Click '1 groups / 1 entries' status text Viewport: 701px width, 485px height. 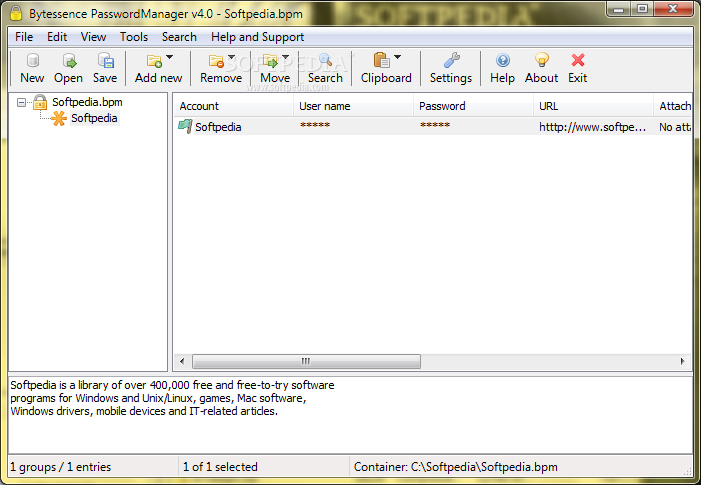(60, 467)
